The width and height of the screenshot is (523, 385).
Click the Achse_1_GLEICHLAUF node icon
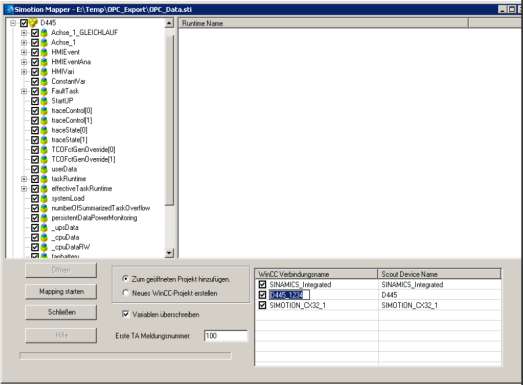point(44,33)
